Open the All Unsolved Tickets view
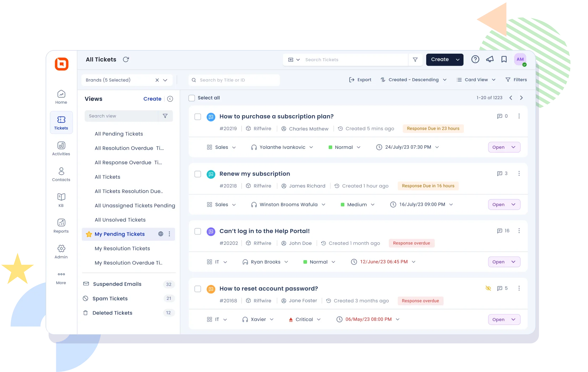Screen dimensions: 588x372 pos(120,220)
